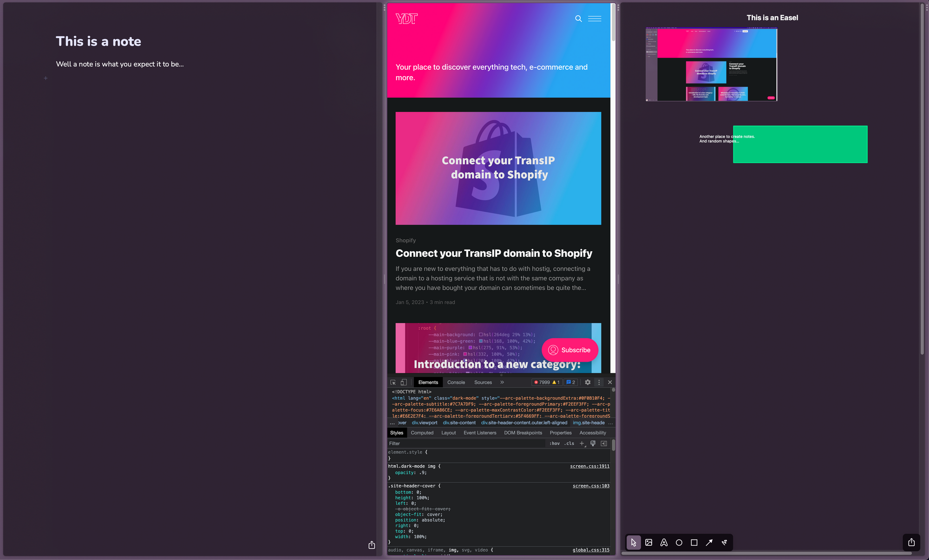Image resolution: width=929 pixels, height=560 pixels.
Task: Select the img.site-heade breadcrumb item
Action: 589,423
